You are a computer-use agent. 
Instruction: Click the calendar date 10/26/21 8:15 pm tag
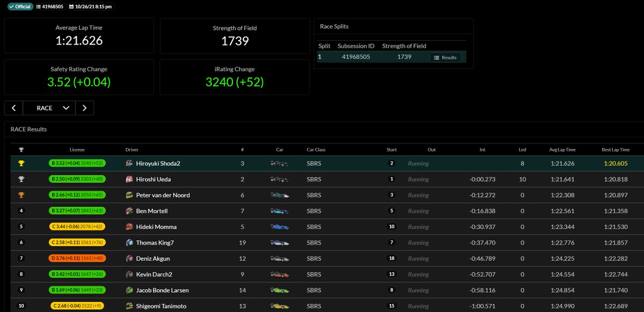90,7
